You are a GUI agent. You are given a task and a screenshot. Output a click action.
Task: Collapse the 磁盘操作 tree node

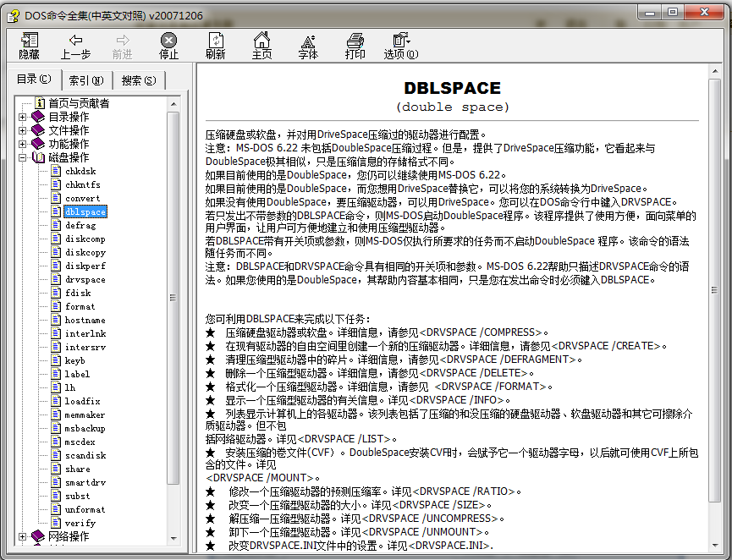pos(22,157)
